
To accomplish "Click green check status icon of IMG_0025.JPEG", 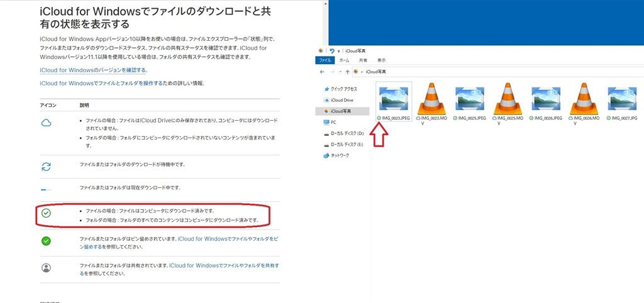I will point(455,118).
